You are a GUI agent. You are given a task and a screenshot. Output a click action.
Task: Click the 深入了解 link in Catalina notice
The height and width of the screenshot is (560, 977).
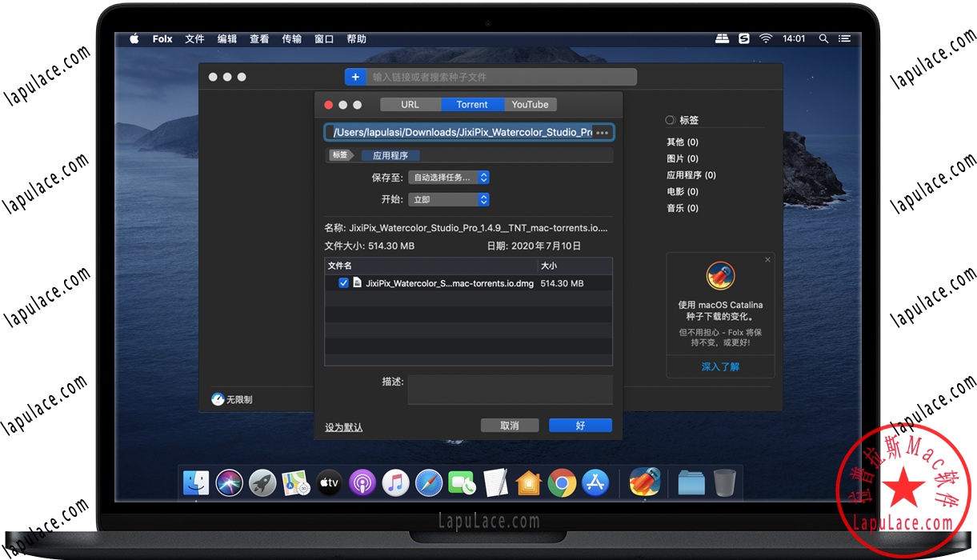[719, 366]
